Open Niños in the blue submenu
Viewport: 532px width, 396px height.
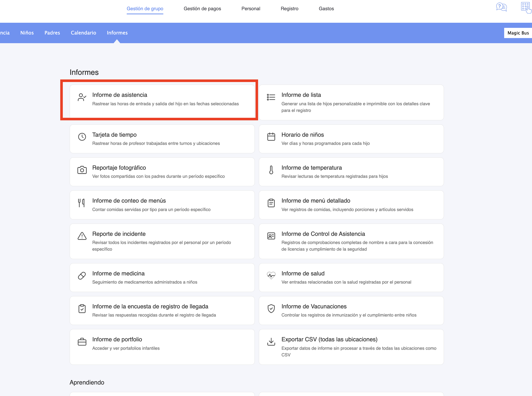[x=27, y=33]
